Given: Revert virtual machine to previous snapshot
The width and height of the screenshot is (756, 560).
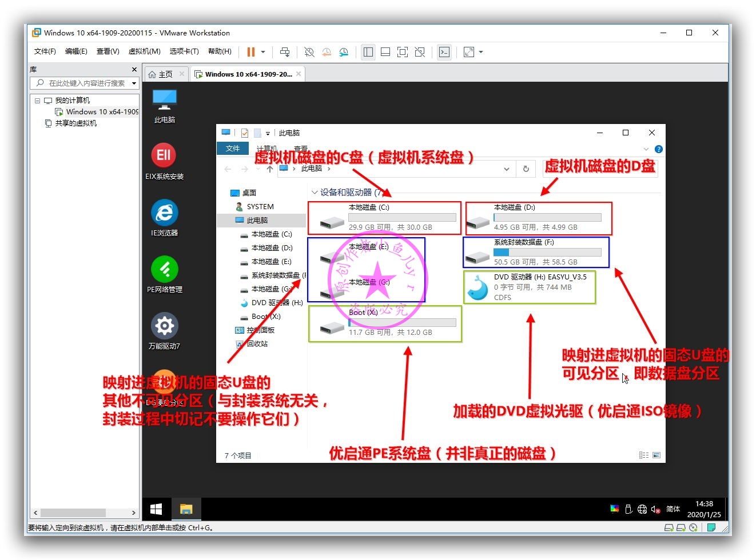Looking at the screenshot, I should coord(327,52).
